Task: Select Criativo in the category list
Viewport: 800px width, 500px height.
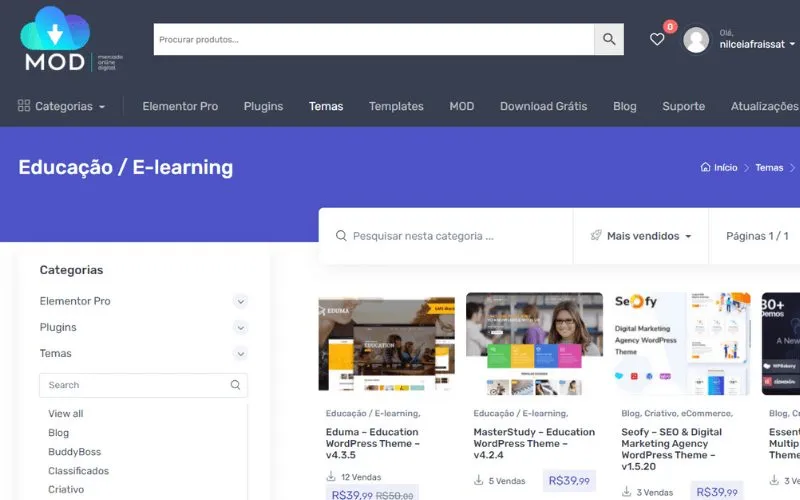Action: tap(66, 489)
